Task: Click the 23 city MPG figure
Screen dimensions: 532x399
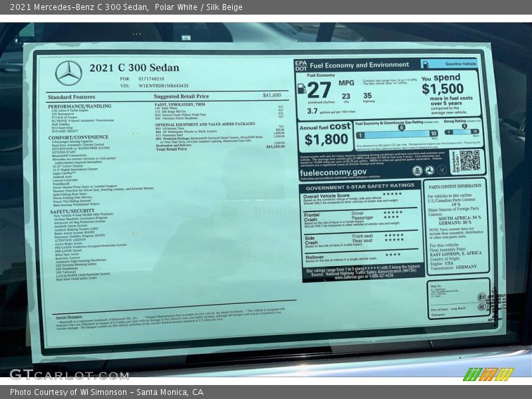Action: (346, 96)
